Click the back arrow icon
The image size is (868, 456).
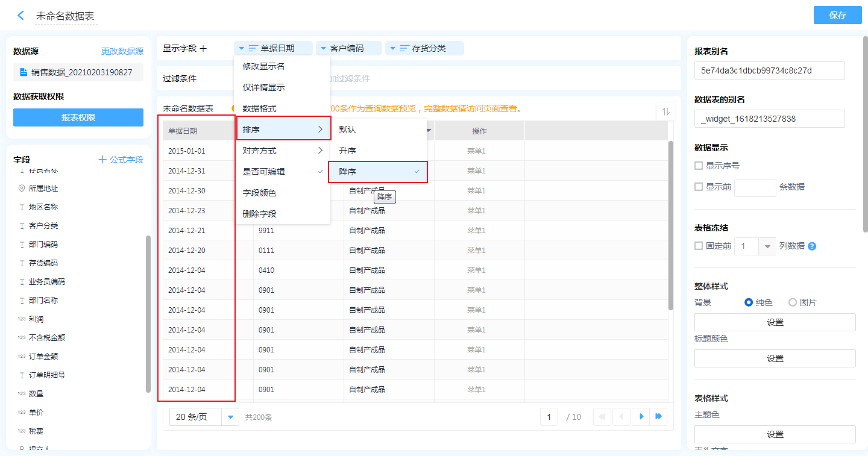coord(20,16)
